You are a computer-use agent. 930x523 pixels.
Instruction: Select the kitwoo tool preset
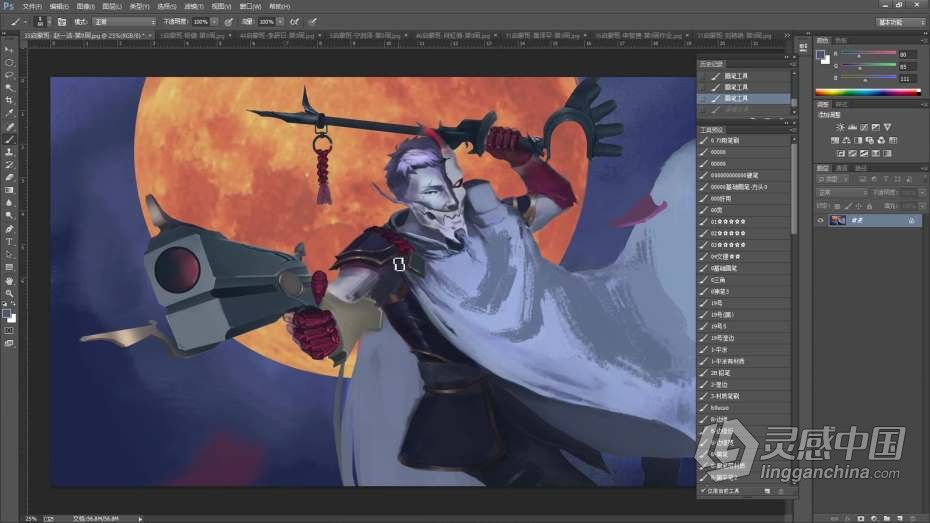[x=745, y=408]
